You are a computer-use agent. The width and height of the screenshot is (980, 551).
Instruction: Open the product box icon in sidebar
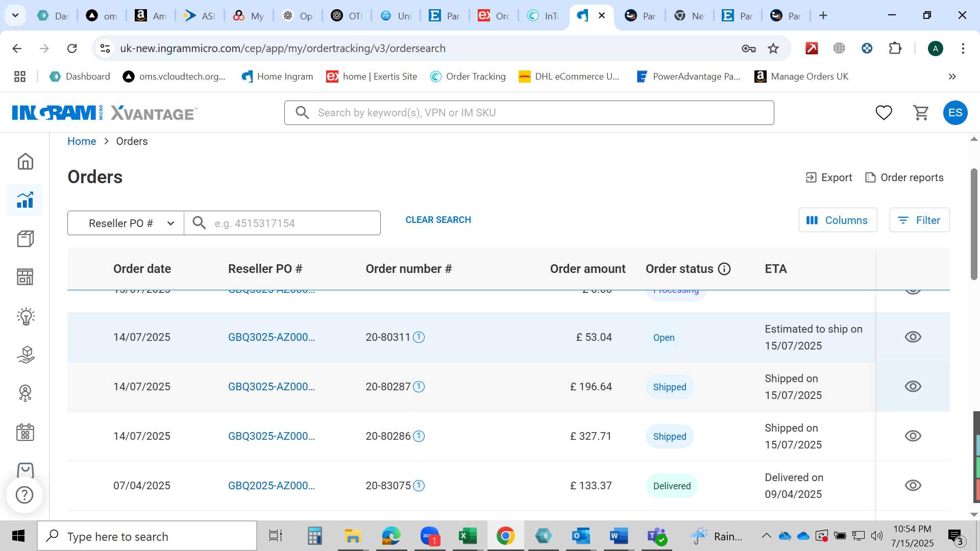[x=25, y=239]
